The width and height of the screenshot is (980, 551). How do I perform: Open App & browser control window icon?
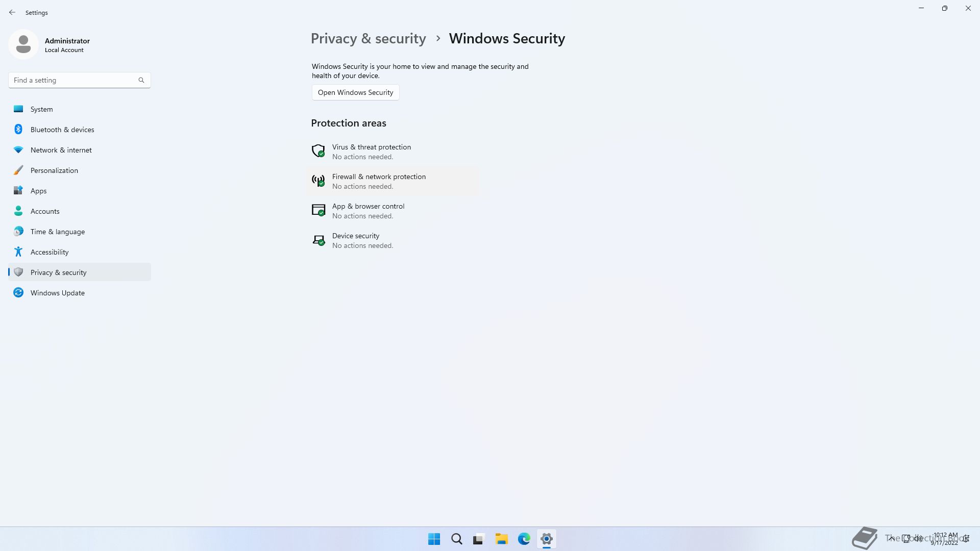318,210
